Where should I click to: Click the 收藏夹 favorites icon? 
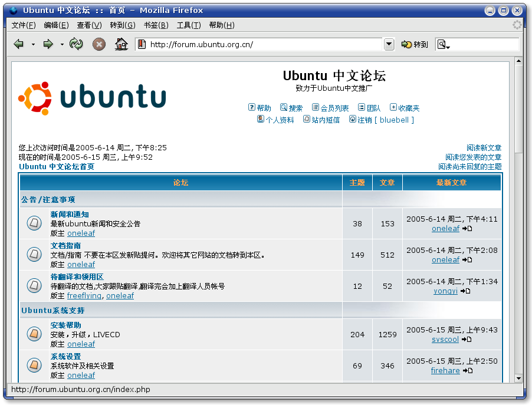393,107
